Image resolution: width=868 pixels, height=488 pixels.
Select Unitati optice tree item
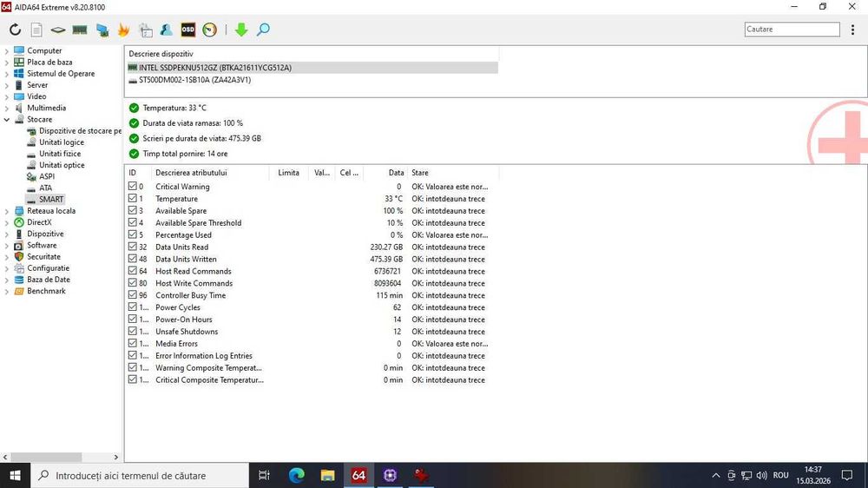tap(62, 165)
